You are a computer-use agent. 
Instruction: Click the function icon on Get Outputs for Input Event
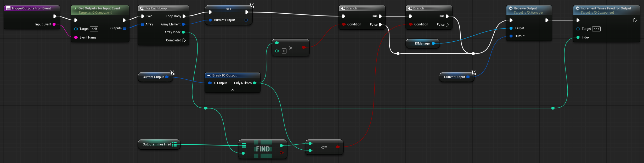tap(75, 8)
